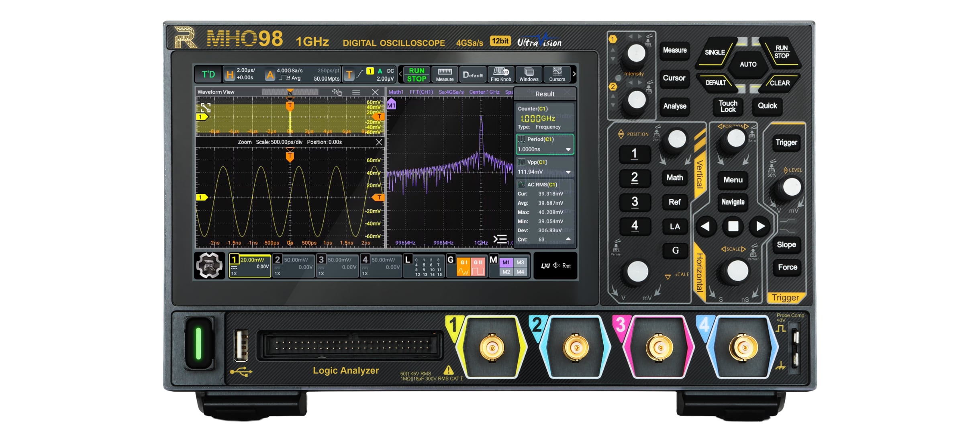The height and width of the screenshot is (442, 980).
Task: Open the Flex Knob settings
Action: pos(501,75)
